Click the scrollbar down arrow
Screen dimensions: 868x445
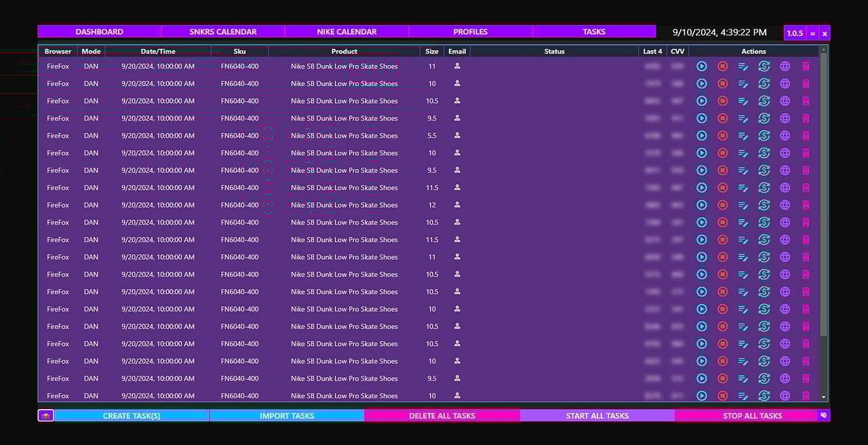(x=824, y=398)
